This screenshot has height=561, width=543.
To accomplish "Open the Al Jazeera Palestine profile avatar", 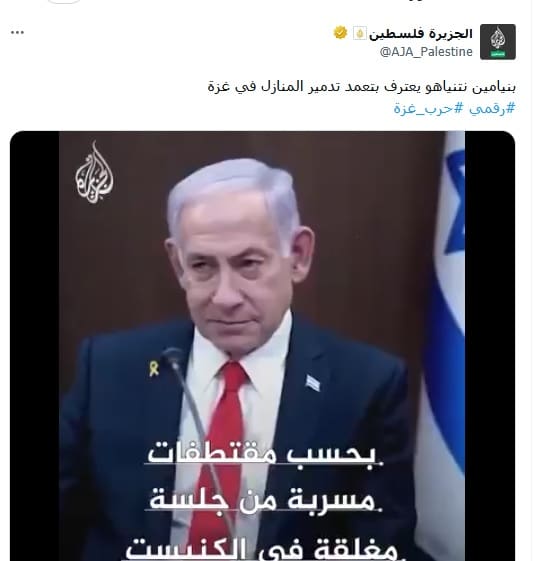I will [498, 42].
